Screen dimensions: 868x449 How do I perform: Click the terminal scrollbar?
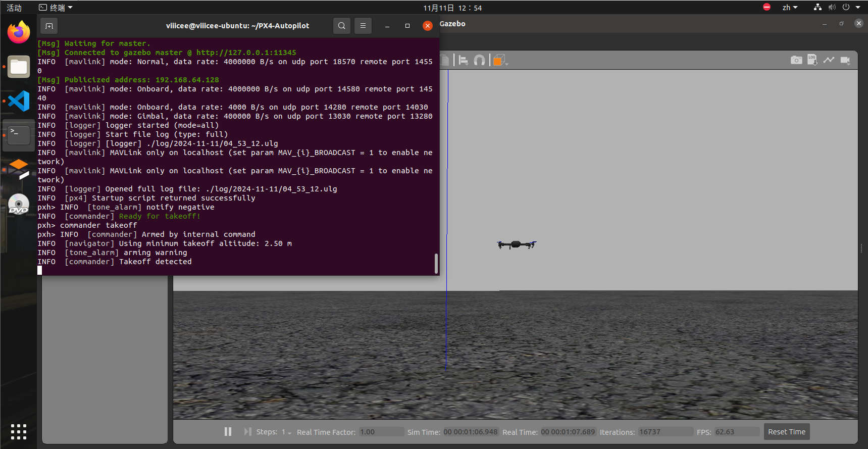[x=436, y=263]
